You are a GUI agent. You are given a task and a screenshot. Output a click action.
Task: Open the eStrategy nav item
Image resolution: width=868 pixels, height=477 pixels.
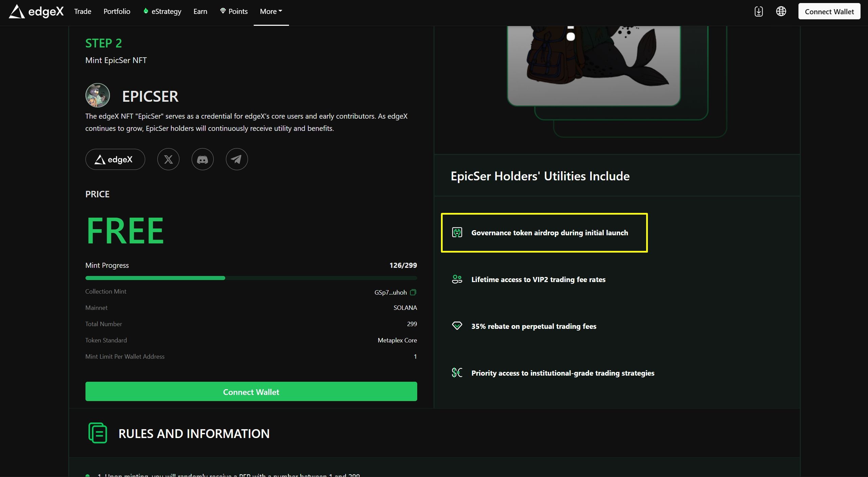[162, 12]
